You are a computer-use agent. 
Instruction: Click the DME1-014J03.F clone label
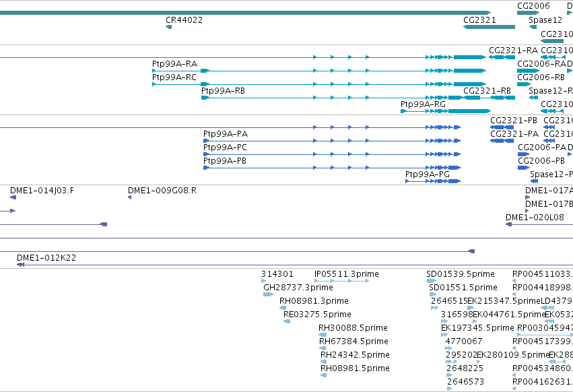pos(42,191)
